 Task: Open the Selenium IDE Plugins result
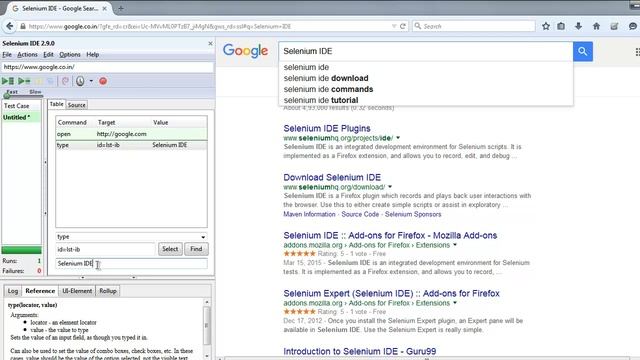(327, 128)
